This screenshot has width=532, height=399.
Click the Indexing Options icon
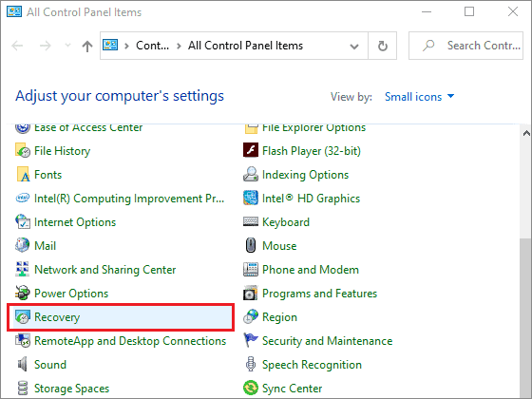coord(251,175)
